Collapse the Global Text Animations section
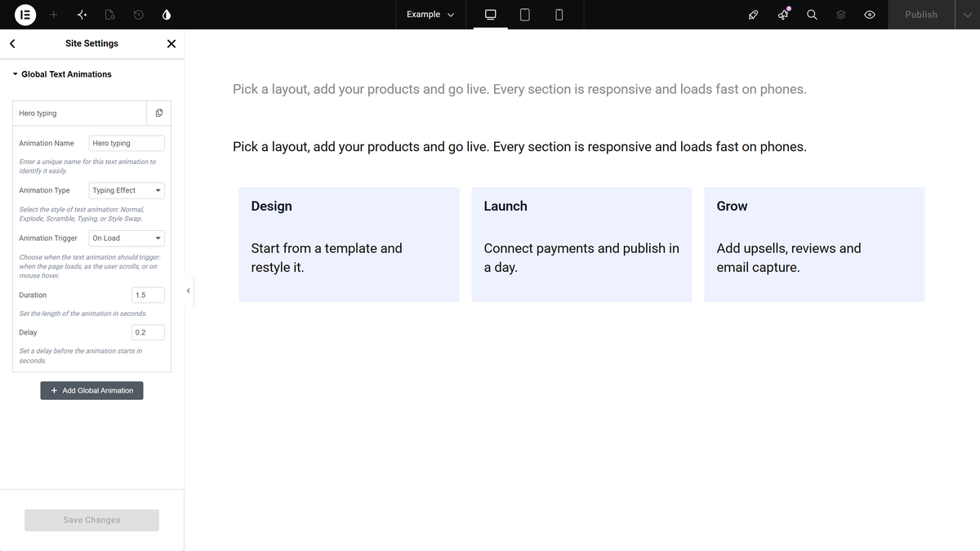 tap(62, 74)
